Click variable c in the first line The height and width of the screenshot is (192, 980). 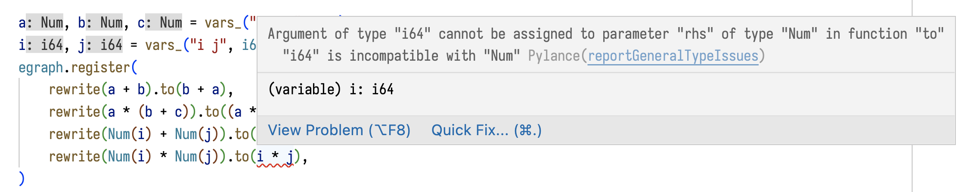pyautogui.click(x=141, y=23)
